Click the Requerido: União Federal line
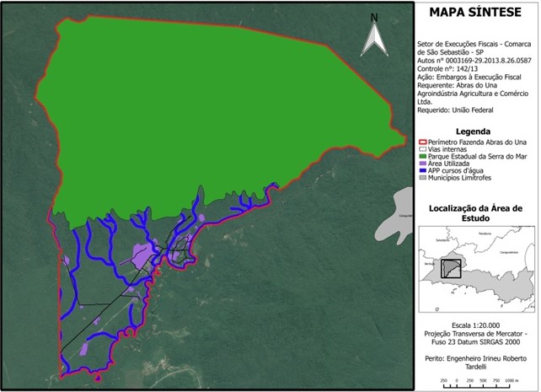Screen dimensions: 541x392 [456, 110]
